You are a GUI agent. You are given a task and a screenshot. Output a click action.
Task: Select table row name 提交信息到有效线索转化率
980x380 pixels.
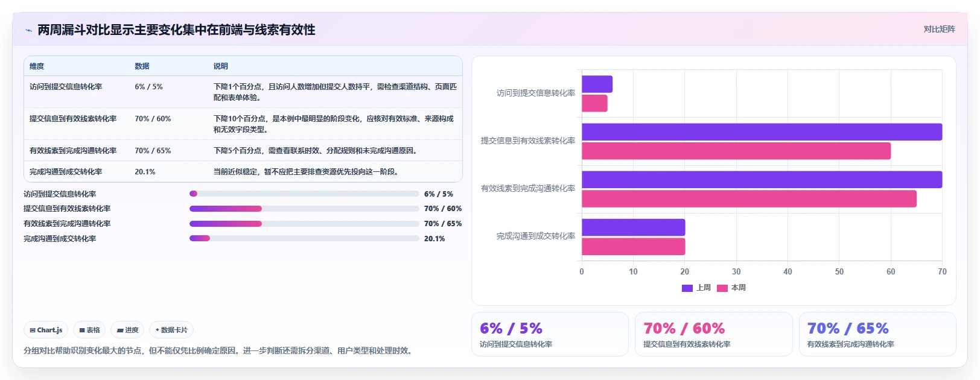click(x=73, y=119)
